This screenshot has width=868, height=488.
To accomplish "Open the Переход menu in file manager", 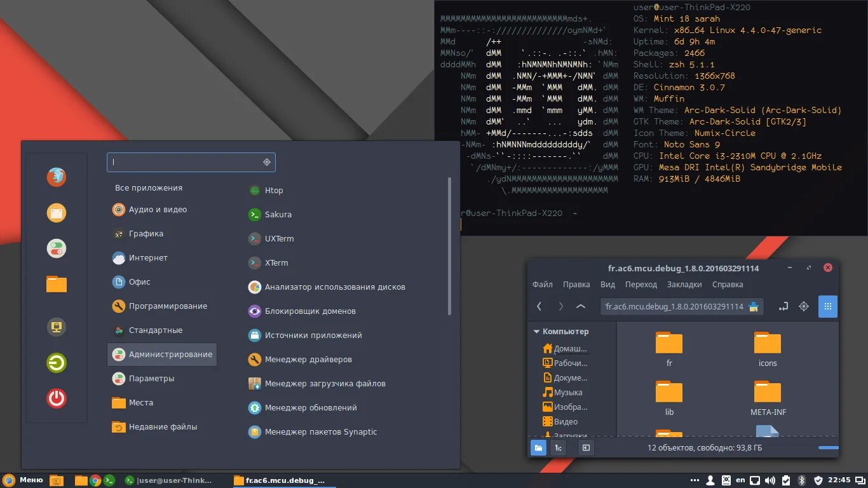I will tap(641, 285).
